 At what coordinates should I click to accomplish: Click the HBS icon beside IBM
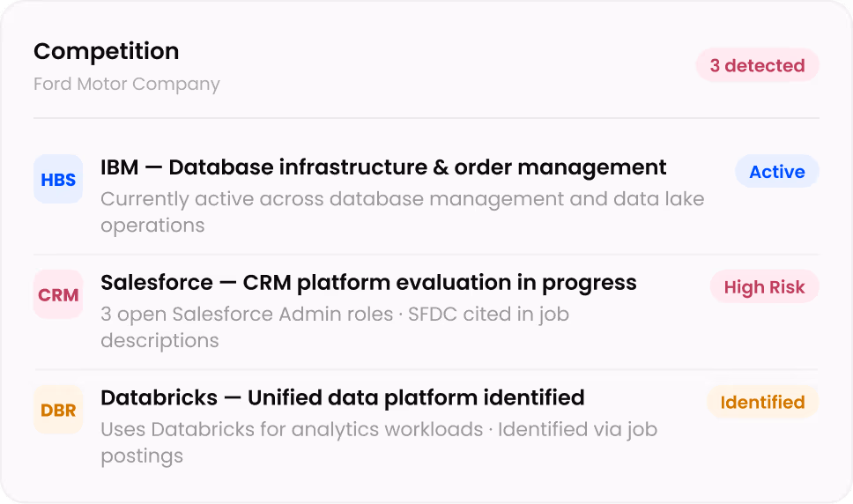[x=58, y=180]
